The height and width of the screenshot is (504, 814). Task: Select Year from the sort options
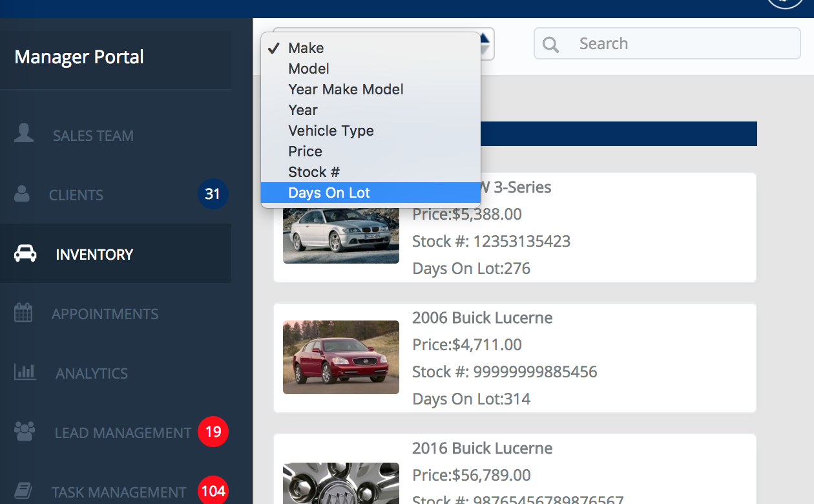click(x=370, y=110)
